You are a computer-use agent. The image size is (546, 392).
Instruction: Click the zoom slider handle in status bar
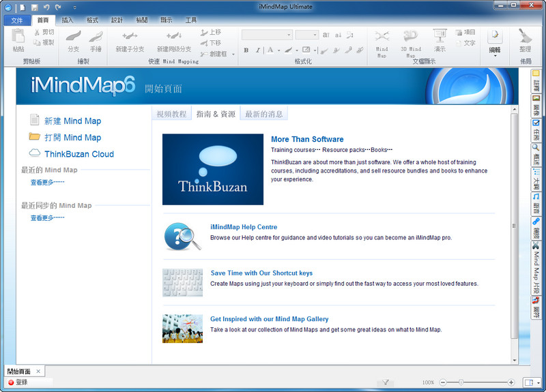click(x=461, y=382)
